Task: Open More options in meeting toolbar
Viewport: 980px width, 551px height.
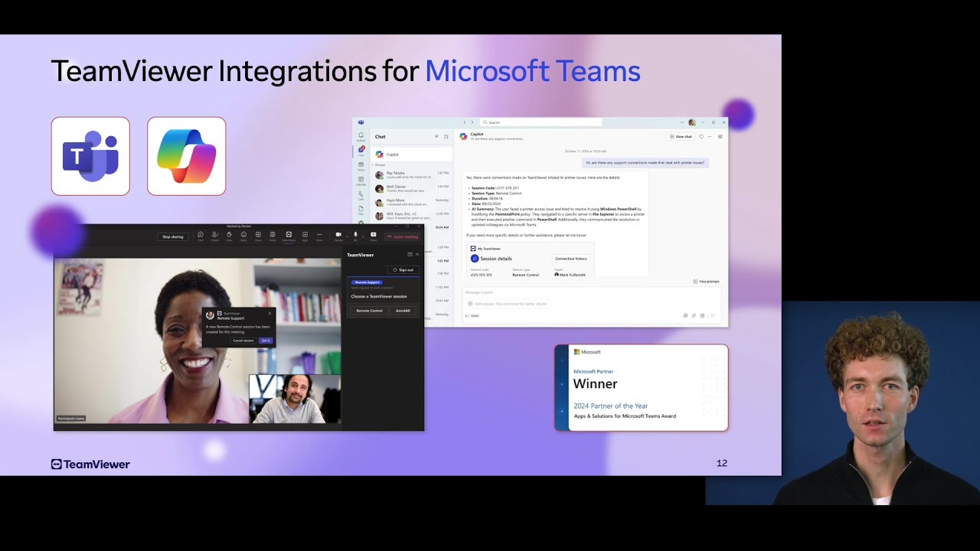Action: point(319,236)
